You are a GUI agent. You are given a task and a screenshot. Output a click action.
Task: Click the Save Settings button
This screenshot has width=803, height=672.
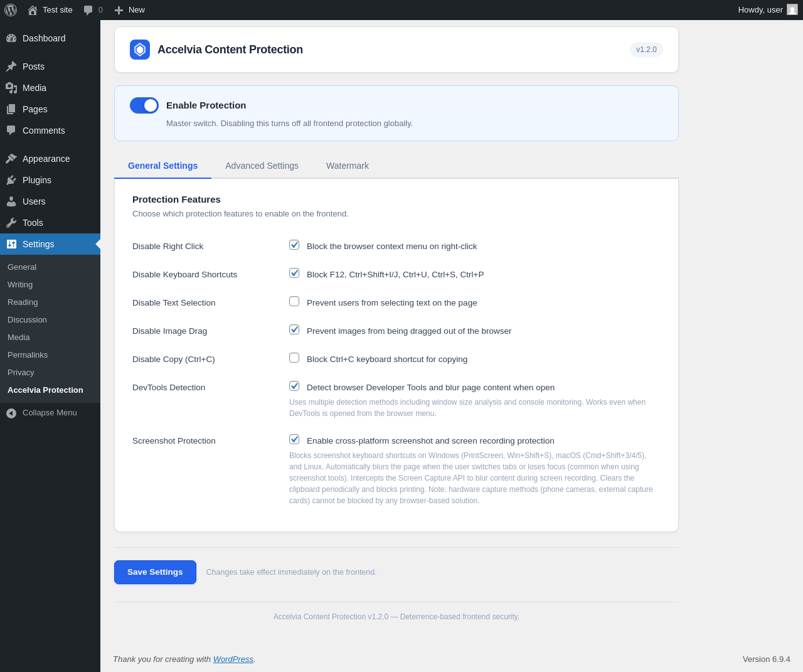[155, 572]
